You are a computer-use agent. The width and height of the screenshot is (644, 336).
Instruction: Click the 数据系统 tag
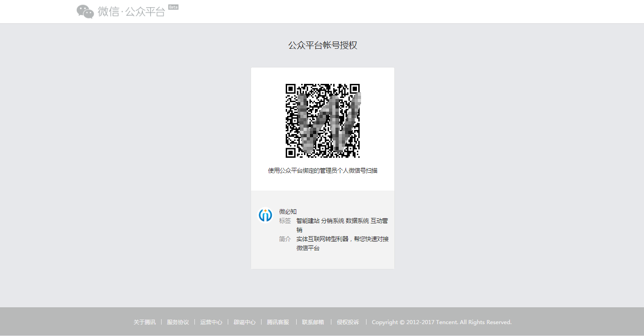click(357, 221)
